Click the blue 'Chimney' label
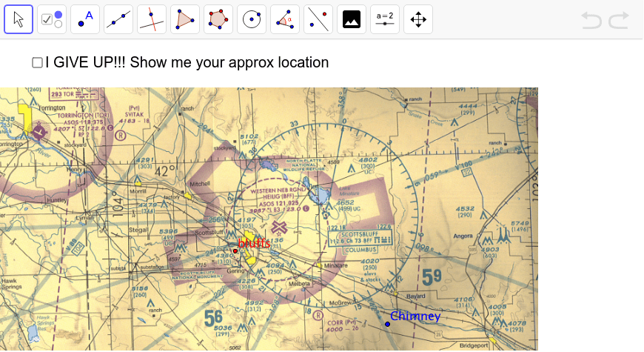 coord(415,316)
